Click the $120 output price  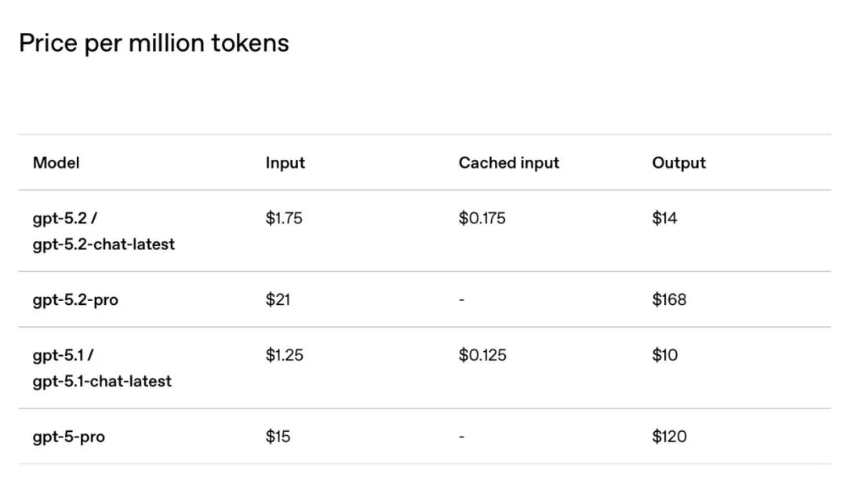tap(669, 437)
